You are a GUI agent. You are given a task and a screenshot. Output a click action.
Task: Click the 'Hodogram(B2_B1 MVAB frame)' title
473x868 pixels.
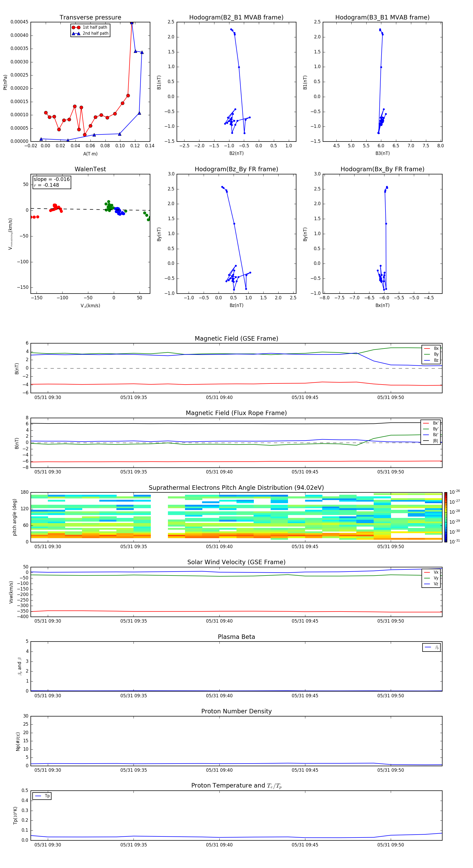236,18
